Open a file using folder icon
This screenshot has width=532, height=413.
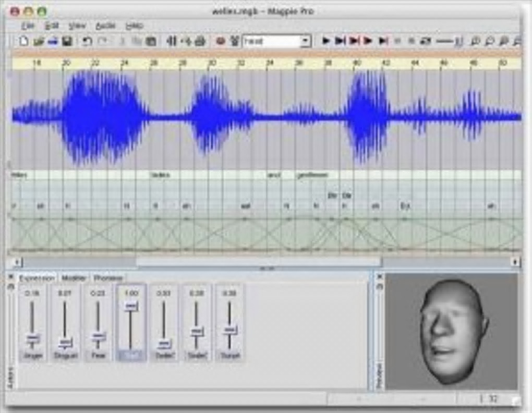(x=39, y=41)
